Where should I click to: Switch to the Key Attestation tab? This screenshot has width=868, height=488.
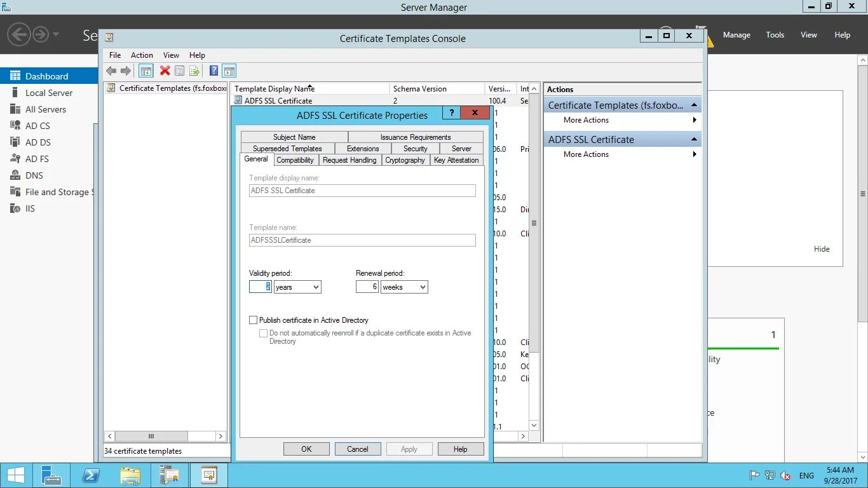coord(456,160)
